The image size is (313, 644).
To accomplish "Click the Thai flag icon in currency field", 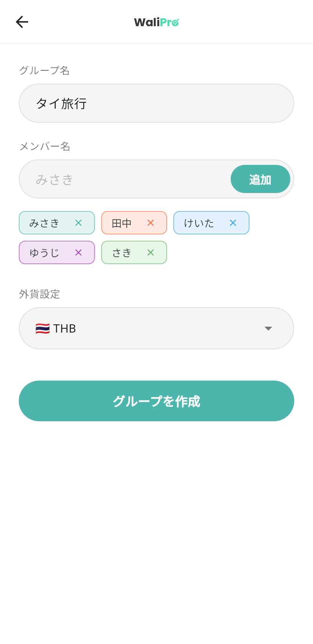I will pos(41,328).
